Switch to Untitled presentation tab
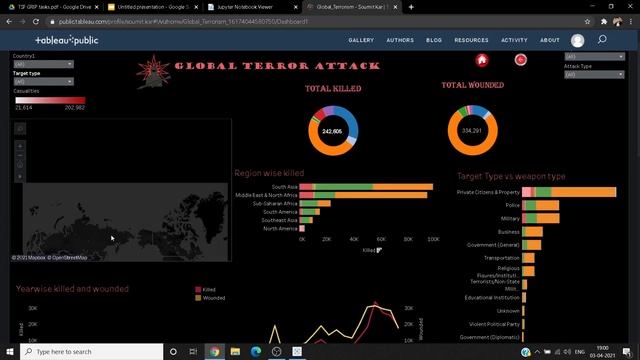The width and height of the screenshot is (640, 360). [x=152, y=7]
